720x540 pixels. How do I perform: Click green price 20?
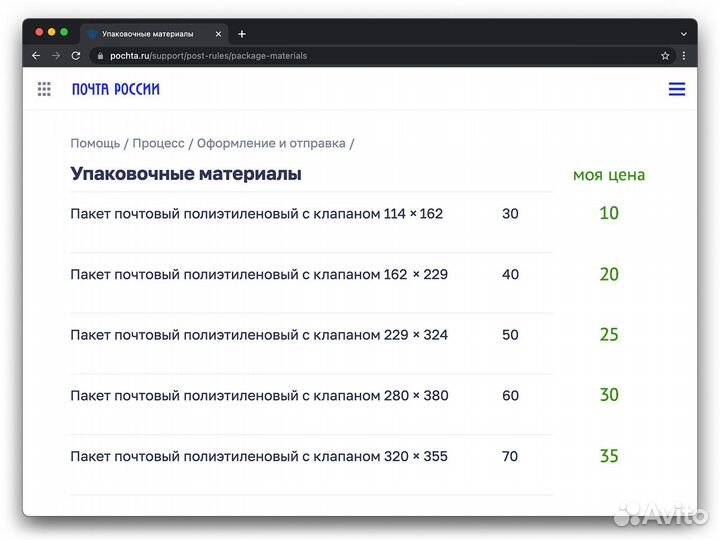pyautogui.click(x=609, y=274)
